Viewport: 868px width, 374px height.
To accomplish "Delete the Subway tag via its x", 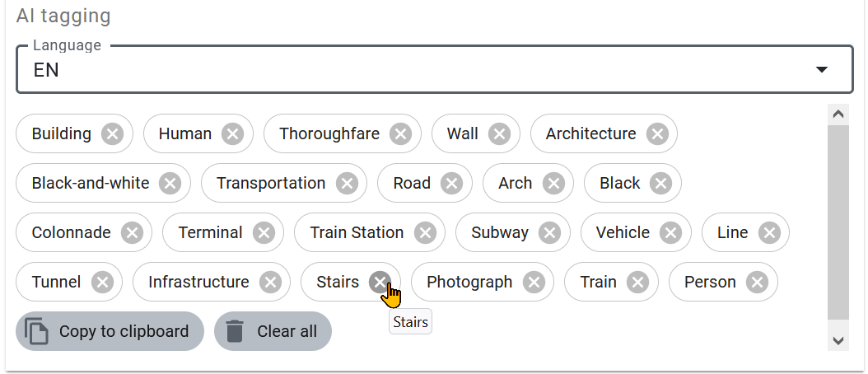I will [549, 232].
